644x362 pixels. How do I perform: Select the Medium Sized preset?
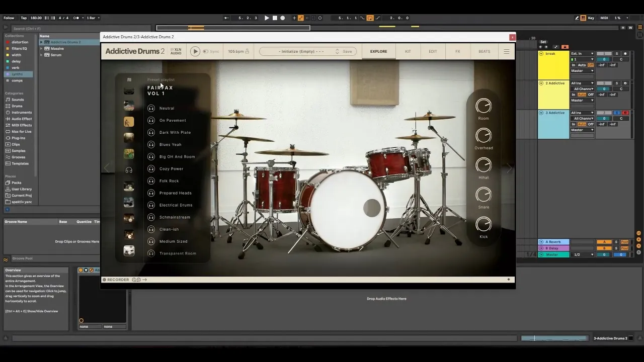point(174,241)
